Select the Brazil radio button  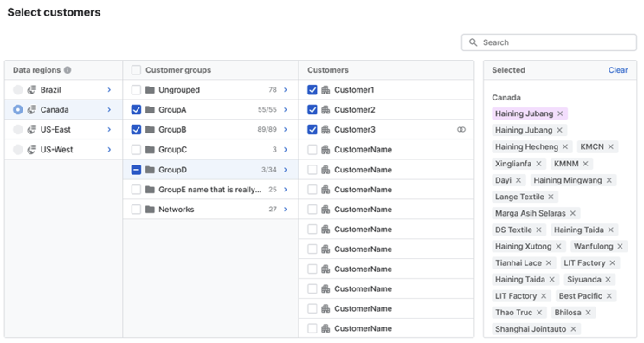coord(17,90)
